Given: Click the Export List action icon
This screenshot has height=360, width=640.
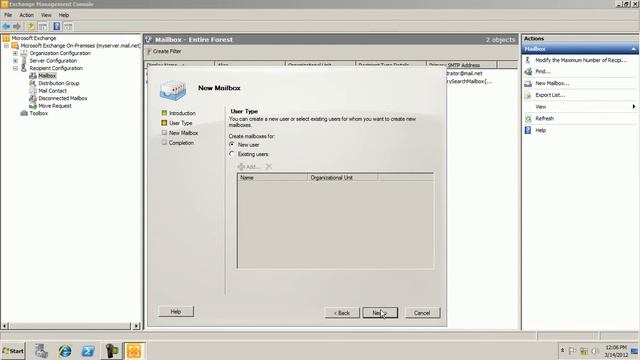Looking at the screenshot, I should click(528, 95).
